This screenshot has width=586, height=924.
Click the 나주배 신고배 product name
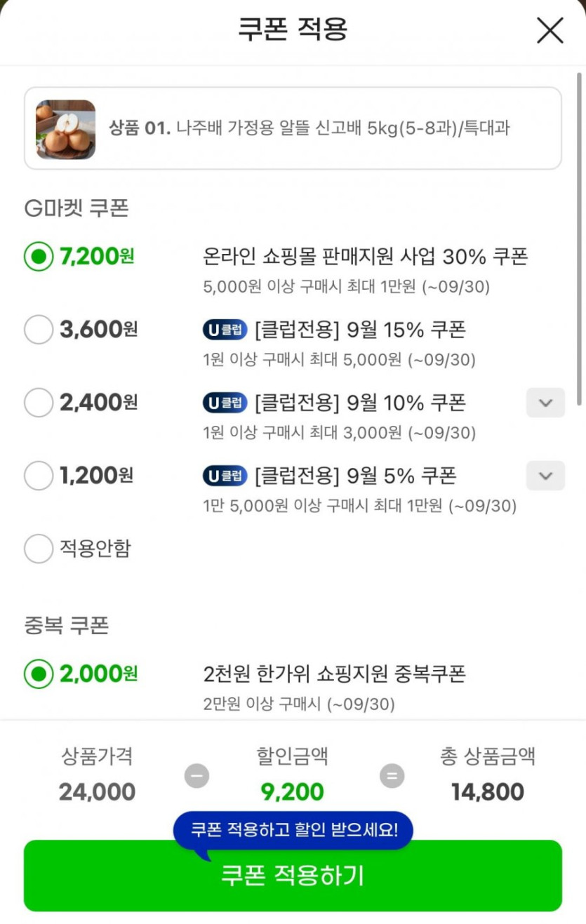point(342,128)
